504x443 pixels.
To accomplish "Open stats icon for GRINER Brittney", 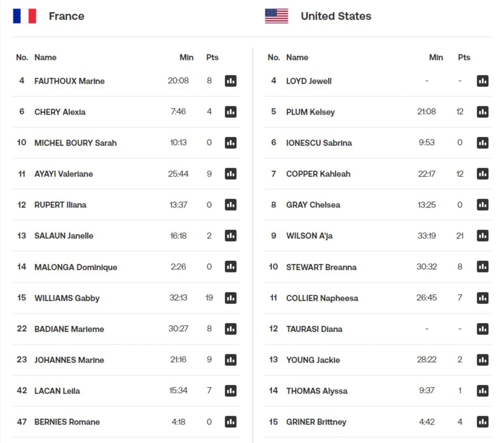I will tap(483, 422).
